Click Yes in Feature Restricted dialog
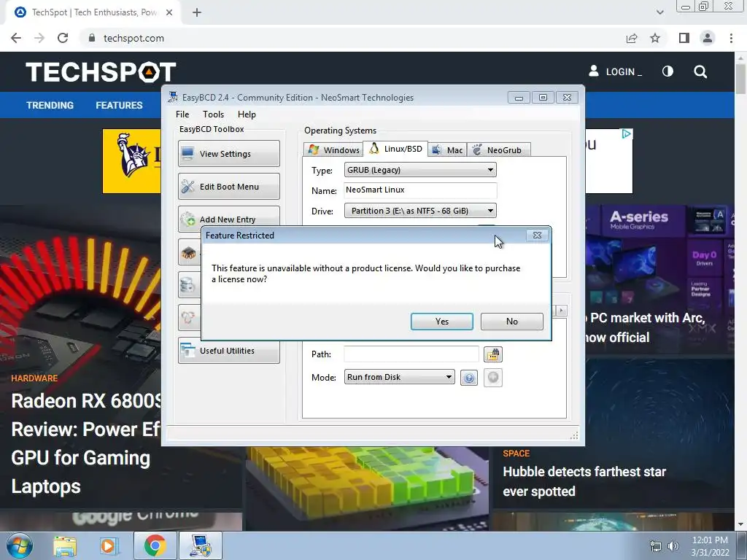 tap(441, 322)
